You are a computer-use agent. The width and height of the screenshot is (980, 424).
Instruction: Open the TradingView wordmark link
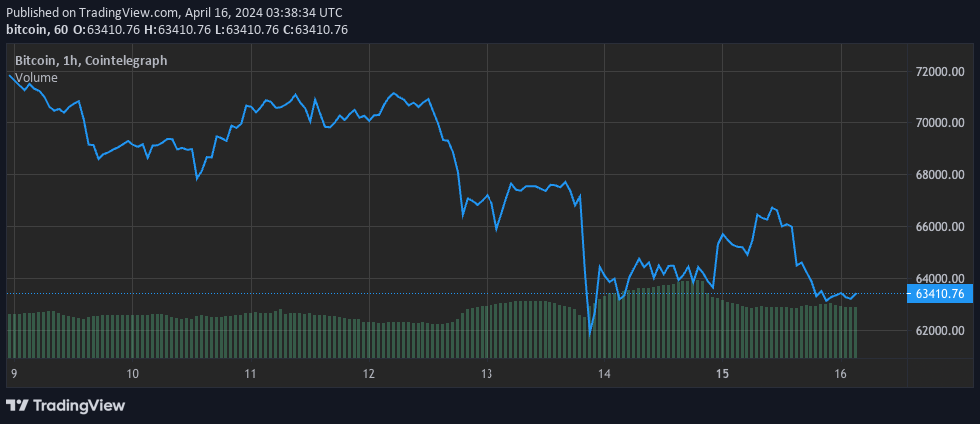pyautogui.click(x=79, y=405)
